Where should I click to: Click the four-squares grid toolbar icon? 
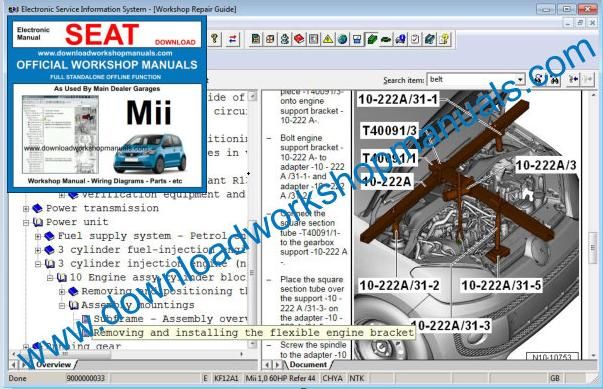click(270, 39)
